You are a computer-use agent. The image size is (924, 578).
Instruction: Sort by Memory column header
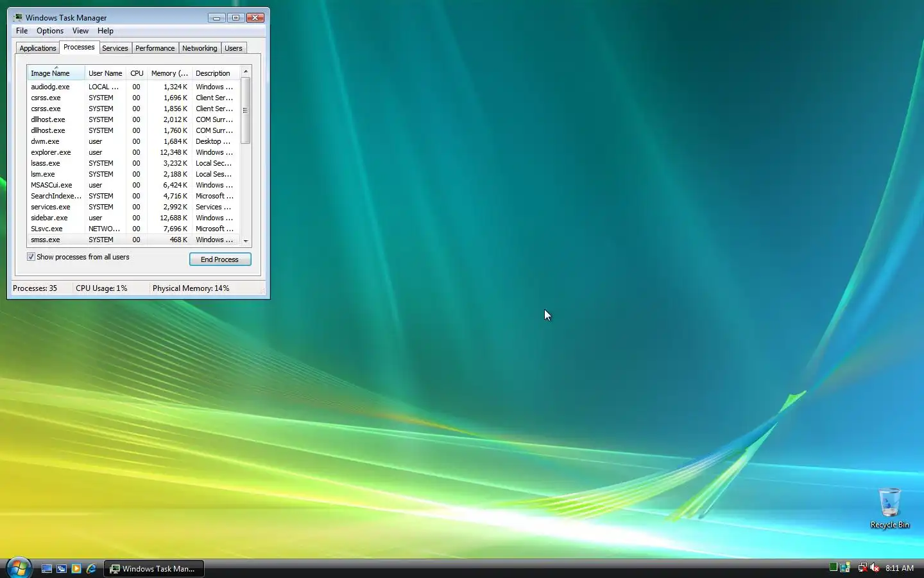(169, 73)
